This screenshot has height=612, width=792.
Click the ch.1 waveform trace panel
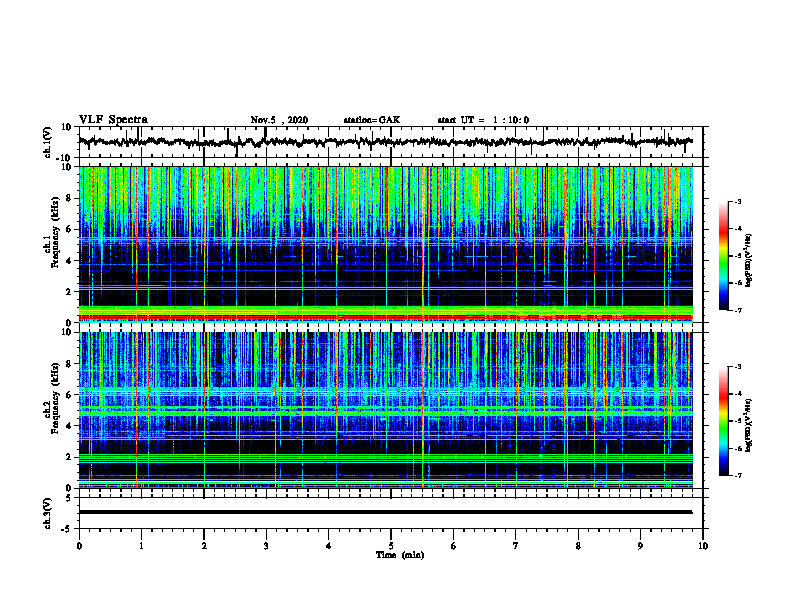(390, 142)
